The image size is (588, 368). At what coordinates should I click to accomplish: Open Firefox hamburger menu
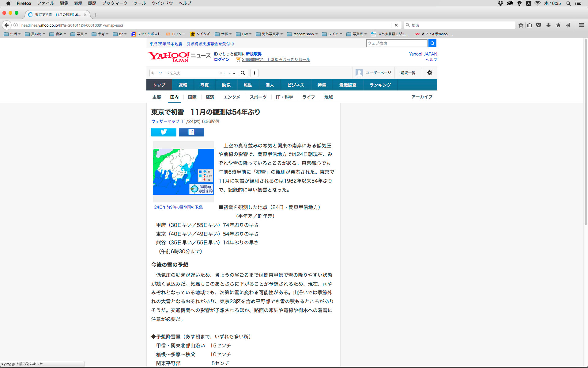coord(581,25)
